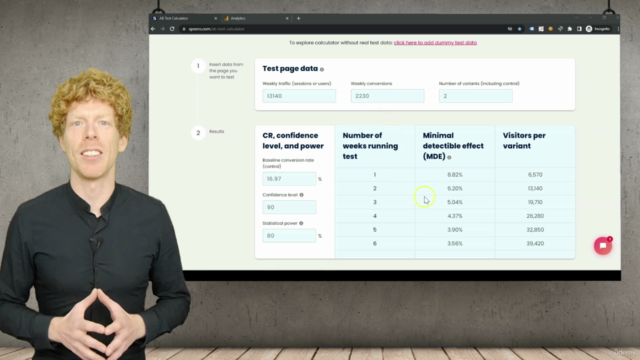This screenshot has height=360, width=640.
Task: Click the Statistical power field showing 80
Action: tap(289, 236)
